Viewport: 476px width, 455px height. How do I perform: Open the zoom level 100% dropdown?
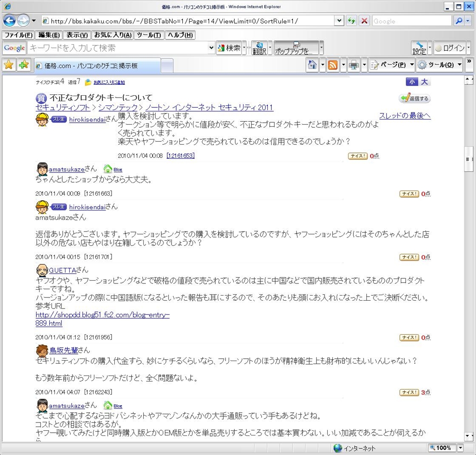click(461, 448)
